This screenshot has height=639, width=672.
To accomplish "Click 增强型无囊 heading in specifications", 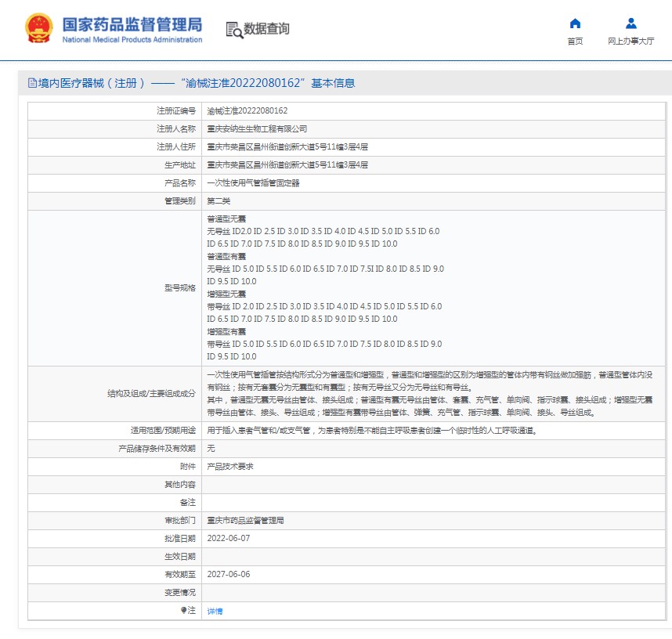I will (226, 294).
